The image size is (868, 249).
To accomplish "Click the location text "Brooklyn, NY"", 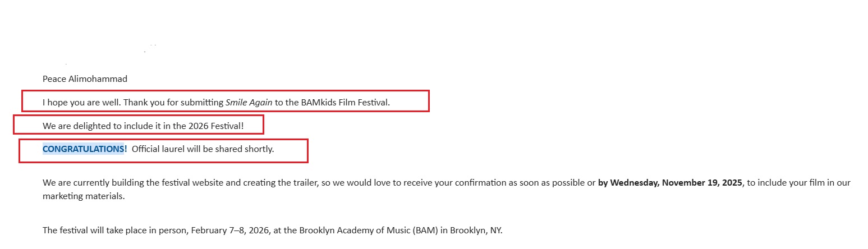I will pyautogui.click(x=476, y=230).
